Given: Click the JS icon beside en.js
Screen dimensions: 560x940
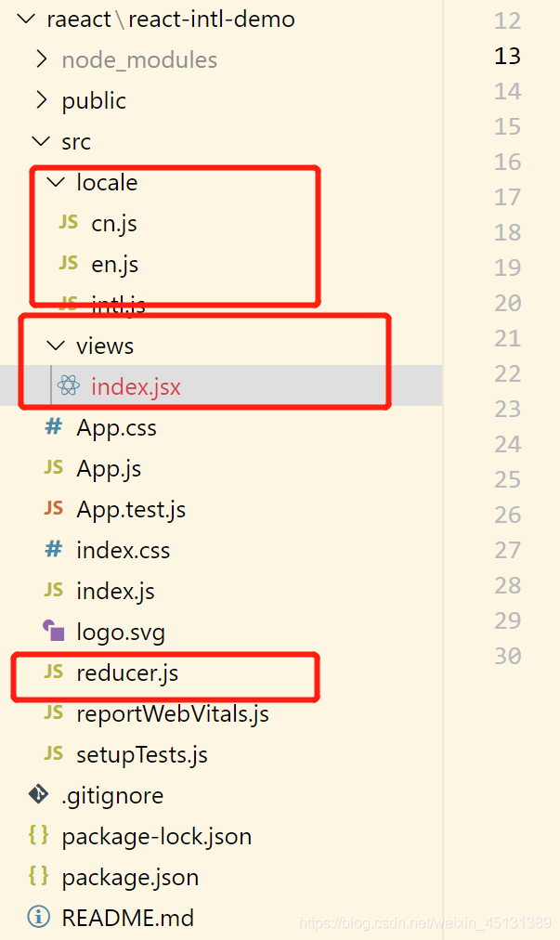Looking at the screenshot, I should pos(68,264).
